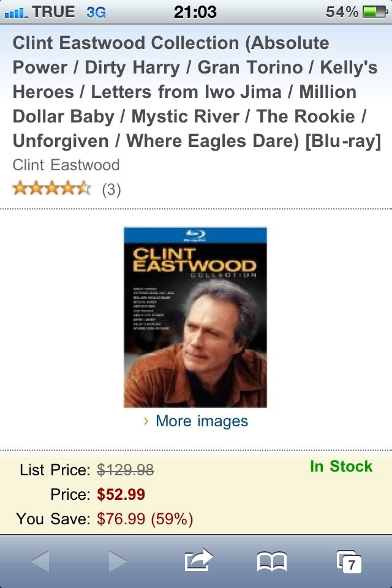Viewport: 392px width, 588px height.
Task: Tap the Safari forward arrow
Action: pos(118,561)
